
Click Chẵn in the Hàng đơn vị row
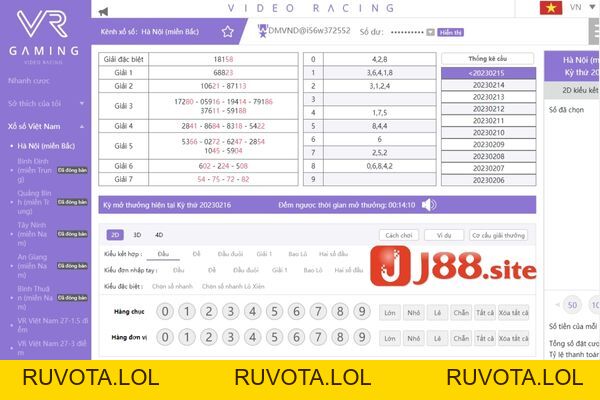coord(461,338)
